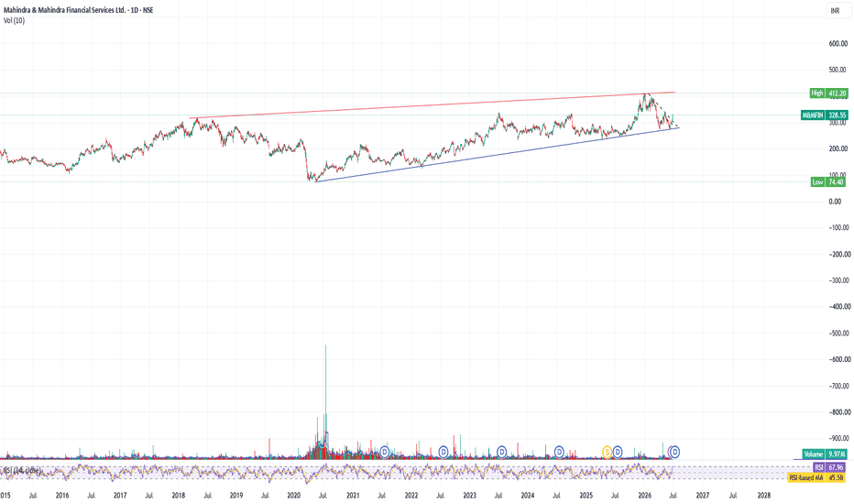
Task: Click the 2026 label on time axis
Action: coord(645,495)
